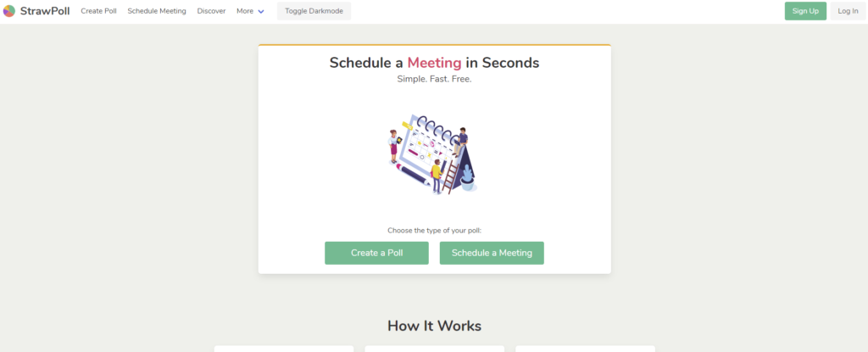Click the StrawPoll pie-chart logo icon
Image resolution: width=868 pixels, height=352 pixels.
tap(8, 11)
